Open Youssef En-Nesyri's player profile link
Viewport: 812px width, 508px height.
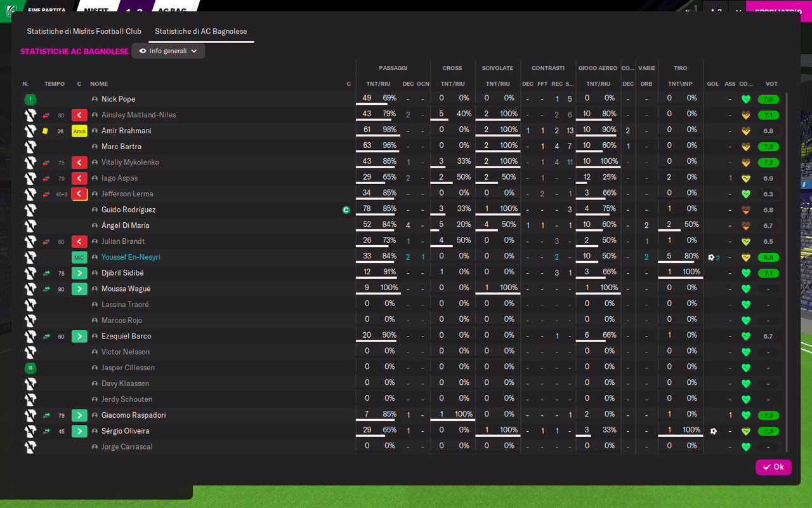coord(131,257)
